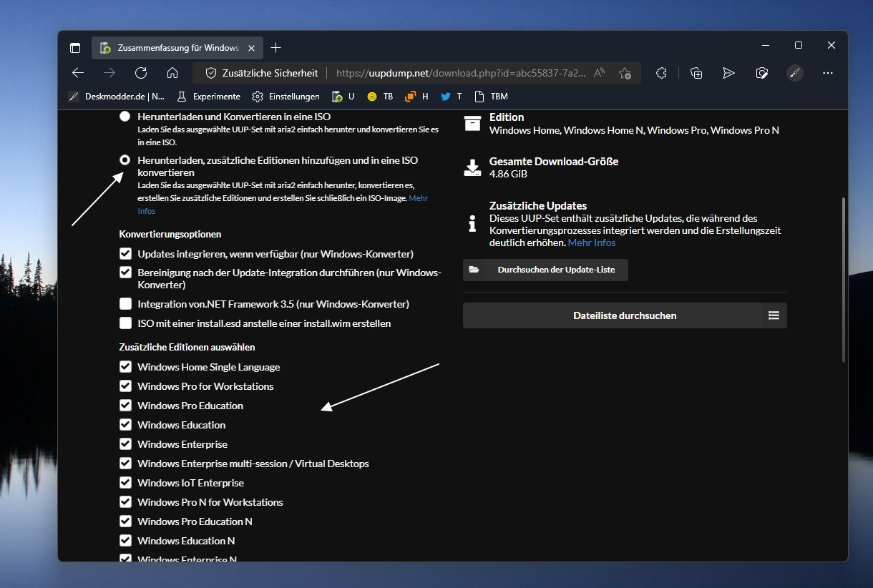Toggle the Windows Pro Education checkbox

point(126,406)
